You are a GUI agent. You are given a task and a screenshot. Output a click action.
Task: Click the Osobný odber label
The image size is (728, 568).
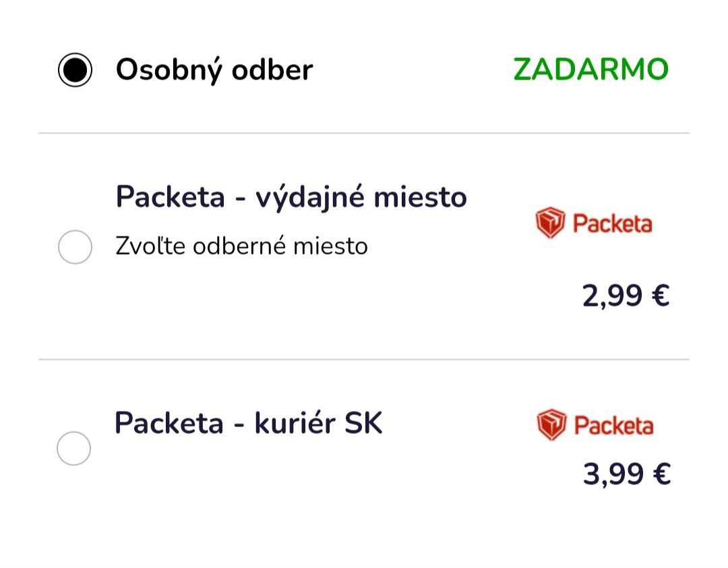point(214,69)
